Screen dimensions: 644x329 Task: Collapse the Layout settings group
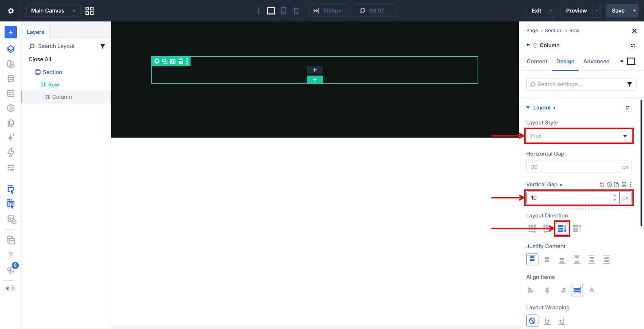[x=528, y=108]
